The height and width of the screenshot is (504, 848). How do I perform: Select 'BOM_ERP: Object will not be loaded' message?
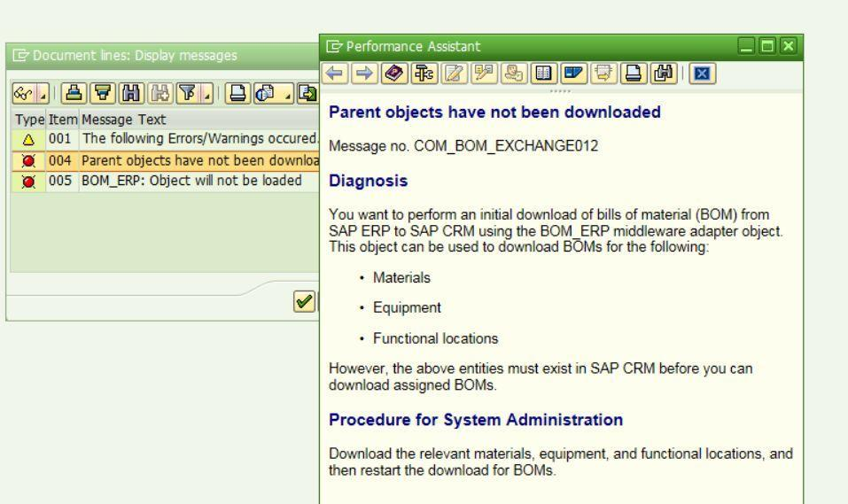(x=191, y=181)
